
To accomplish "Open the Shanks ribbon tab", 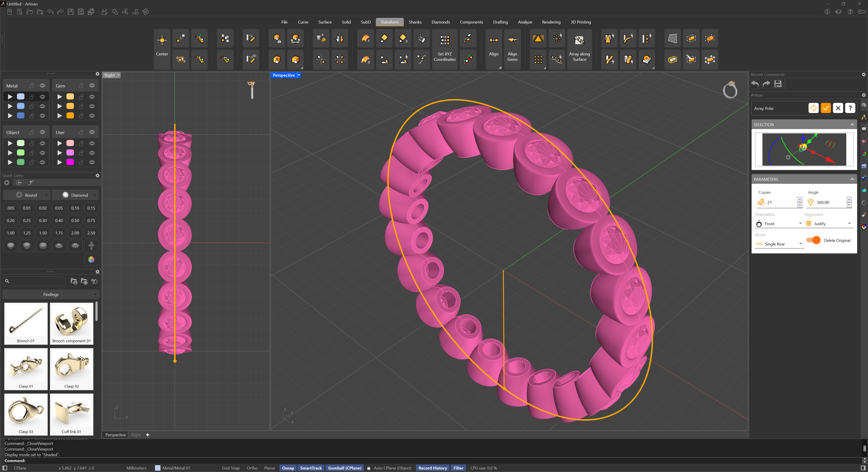I will click(x=415, y=22).
